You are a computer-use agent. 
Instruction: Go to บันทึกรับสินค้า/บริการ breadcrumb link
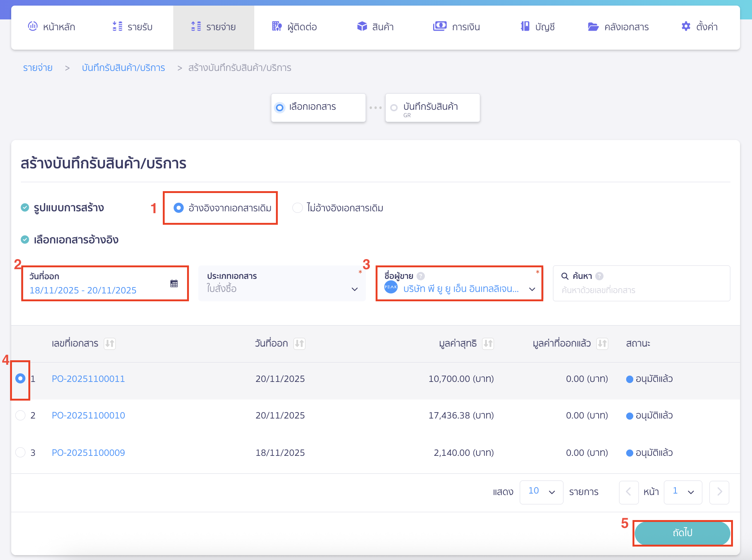point(123,68)
